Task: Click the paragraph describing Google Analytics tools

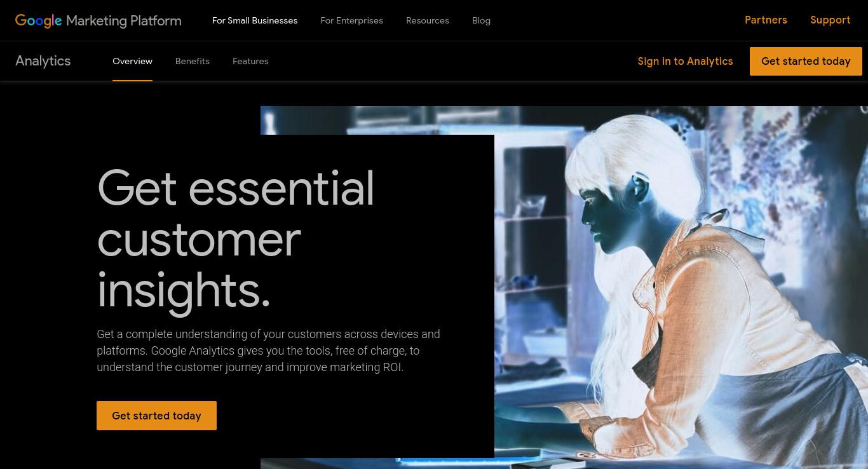Action: click(x=268, y=351)
